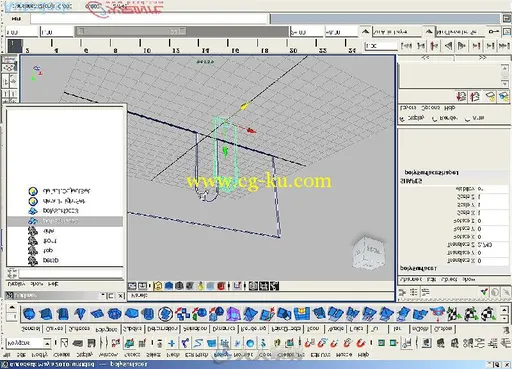Screen dimensions: 512x369
Task: Select the Display radio button in layer editor
Action: [402, 119]
